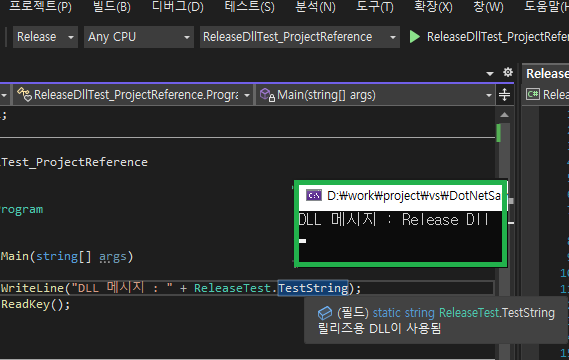Image resolution: width=569 pixels, height=360 pixels.
Task: Open the editor tab list dropdown arrow
Action: (490, 74)
